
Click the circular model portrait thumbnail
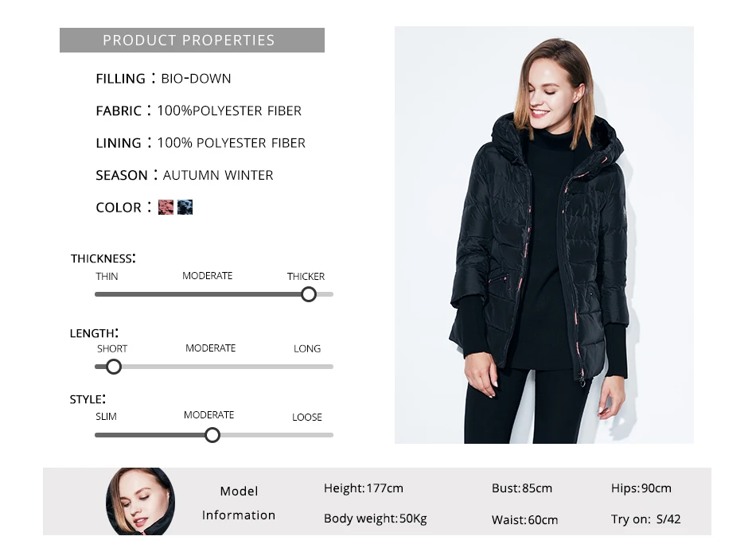pos(140,502)
